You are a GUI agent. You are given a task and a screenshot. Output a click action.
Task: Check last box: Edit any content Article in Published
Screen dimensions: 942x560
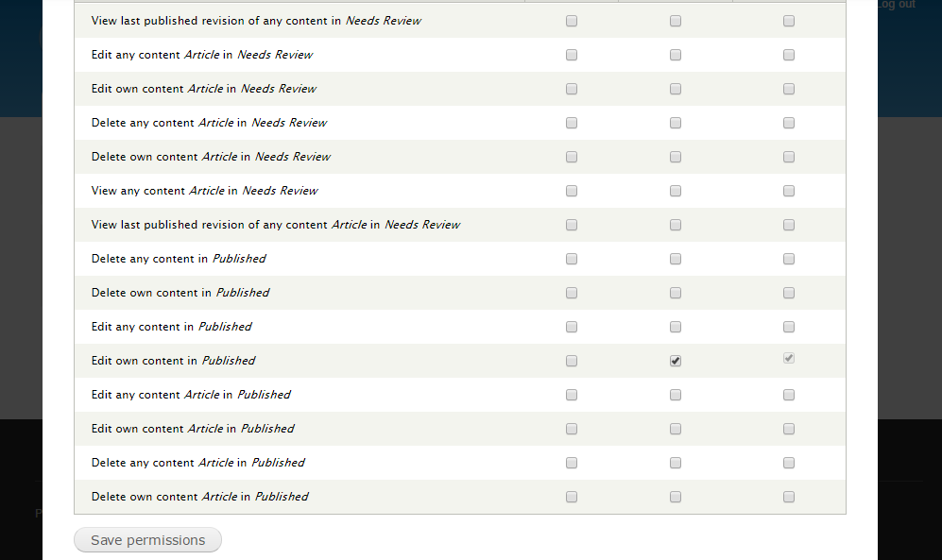pyautogui.click(x=789, y=395)
